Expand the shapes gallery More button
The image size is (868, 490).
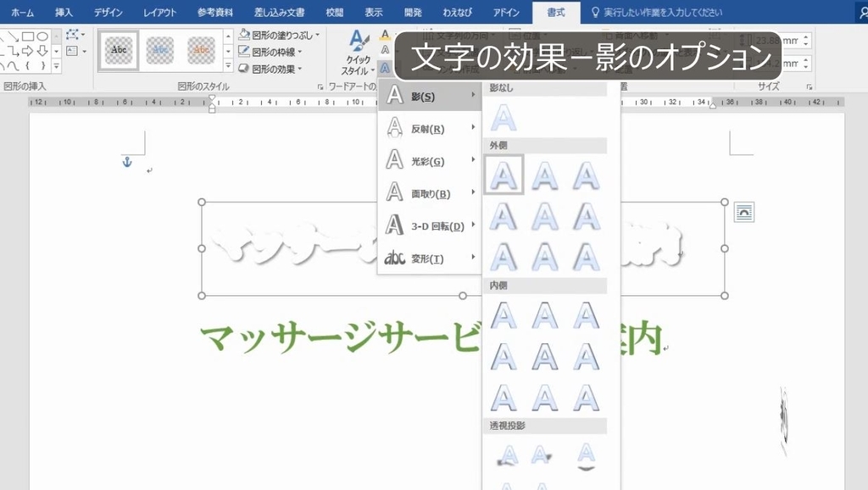click(56, 65)
